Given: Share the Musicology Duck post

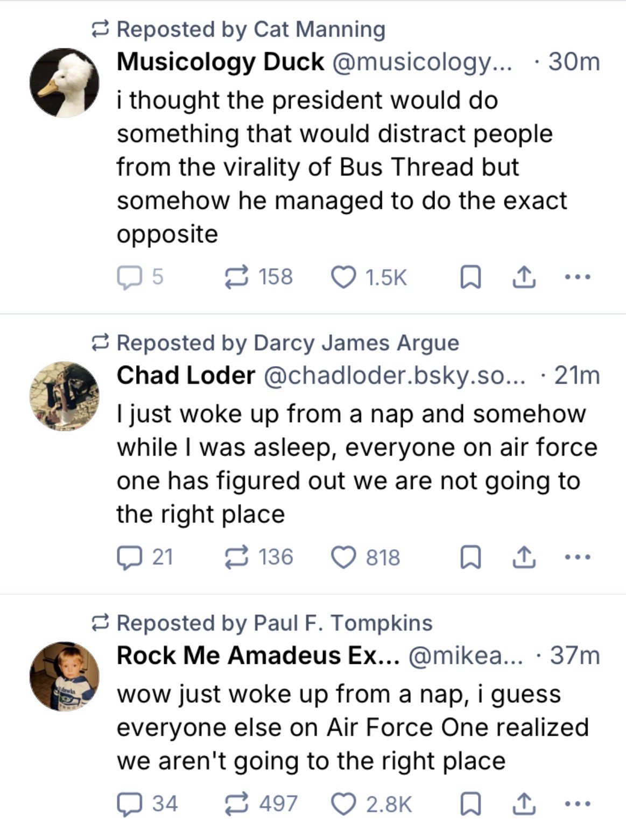Looking at the screenshot, I should coord(523,277).
